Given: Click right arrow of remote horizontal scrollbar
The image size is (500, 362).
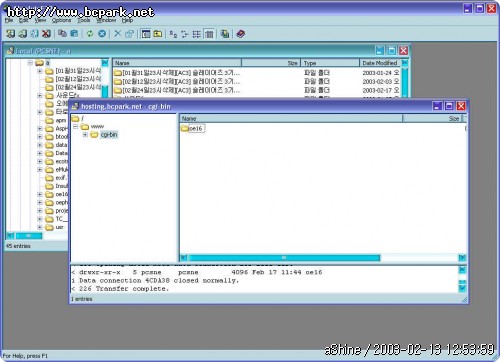Looking at the screenshot, I should pyautogui.click(x=462, y=258).
